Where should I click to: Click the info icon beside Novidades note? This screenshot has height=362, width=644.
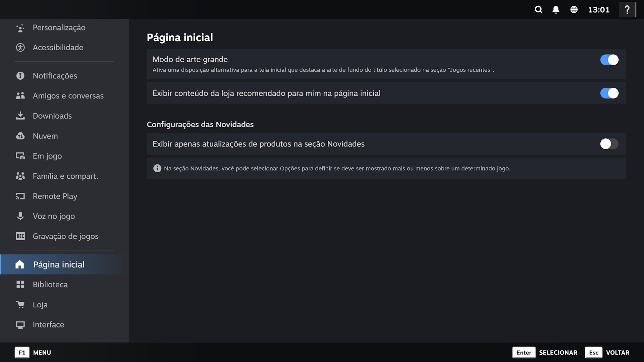click(x=157, y=168)
